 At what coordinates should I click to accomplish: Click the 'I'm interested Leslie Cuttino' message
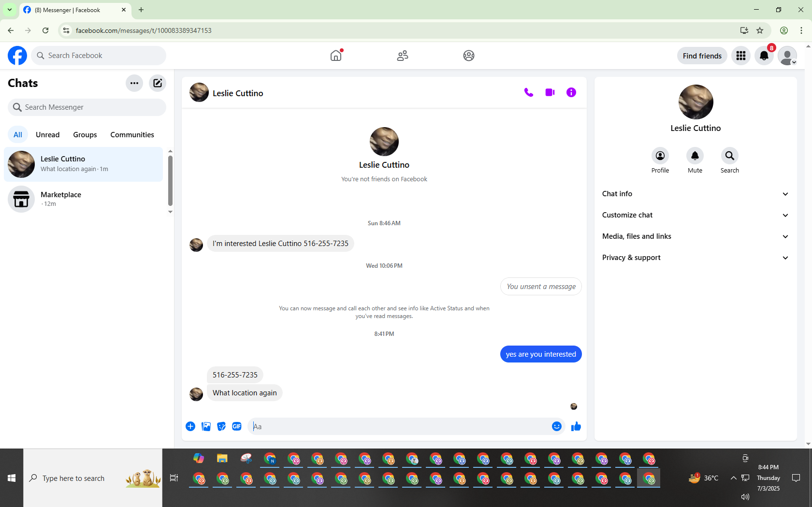(280, 244)
